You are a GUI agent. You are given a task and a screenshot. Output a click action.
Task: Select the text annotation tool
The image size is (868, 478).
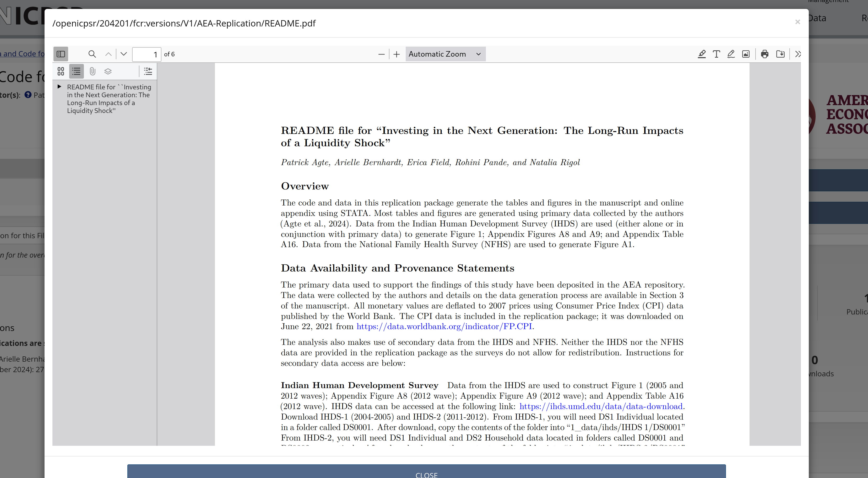click(x=716, y=54)
